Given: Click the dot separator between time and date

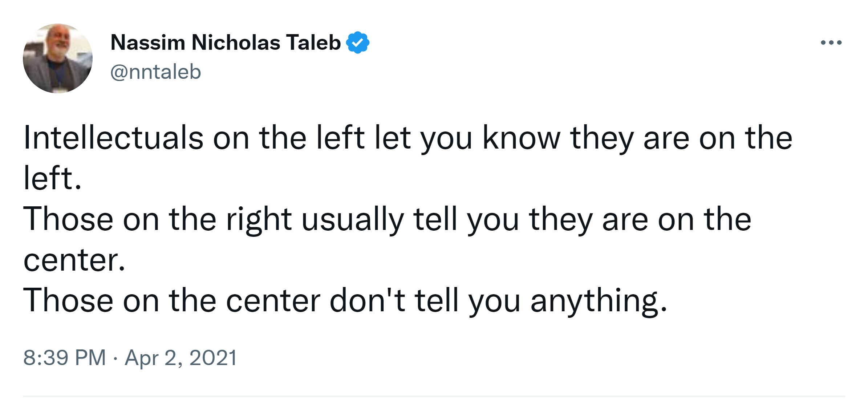Looking at the screenshot, I should click(x=115, y=358).
